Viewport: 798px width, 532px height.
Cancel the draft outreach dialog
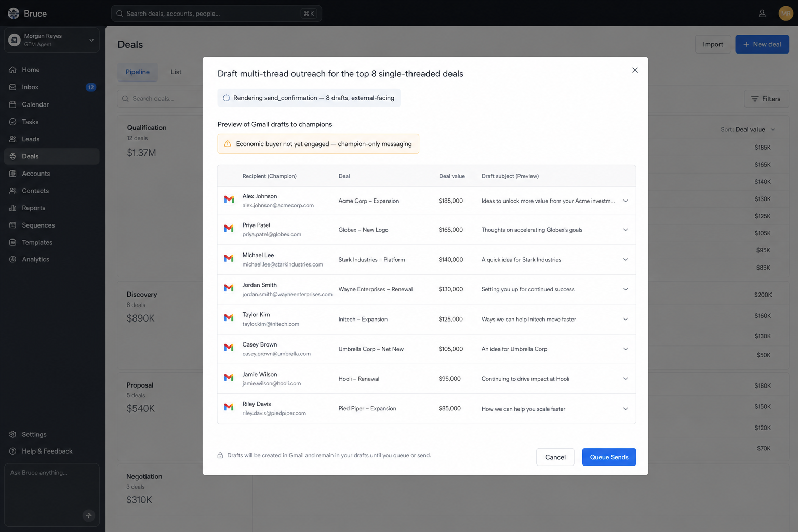(555, 457)
